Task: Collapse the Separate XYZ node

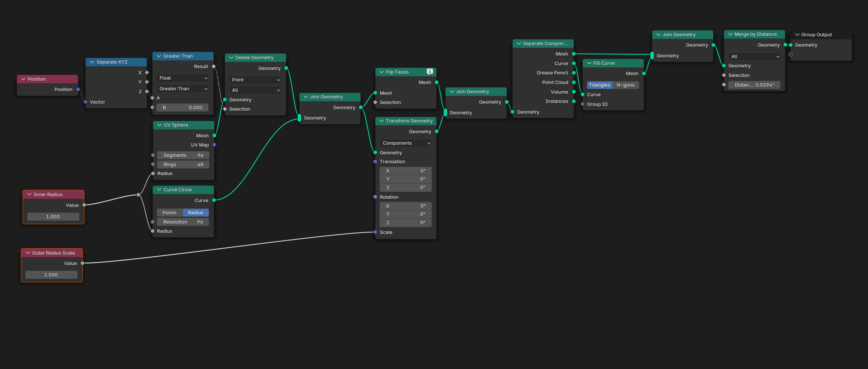Action: (x=92, y=62)
